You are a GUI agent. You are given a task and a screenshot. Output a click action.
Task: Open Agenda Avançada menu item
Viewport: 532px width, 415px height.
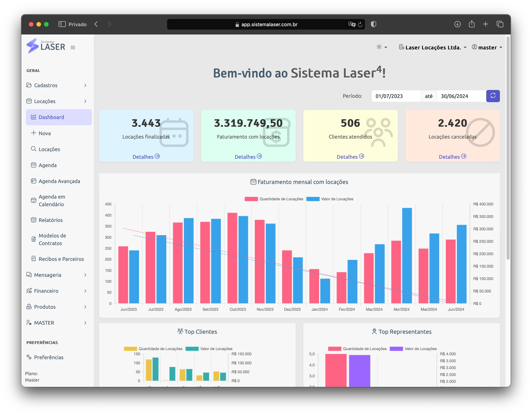click(59, 181)
